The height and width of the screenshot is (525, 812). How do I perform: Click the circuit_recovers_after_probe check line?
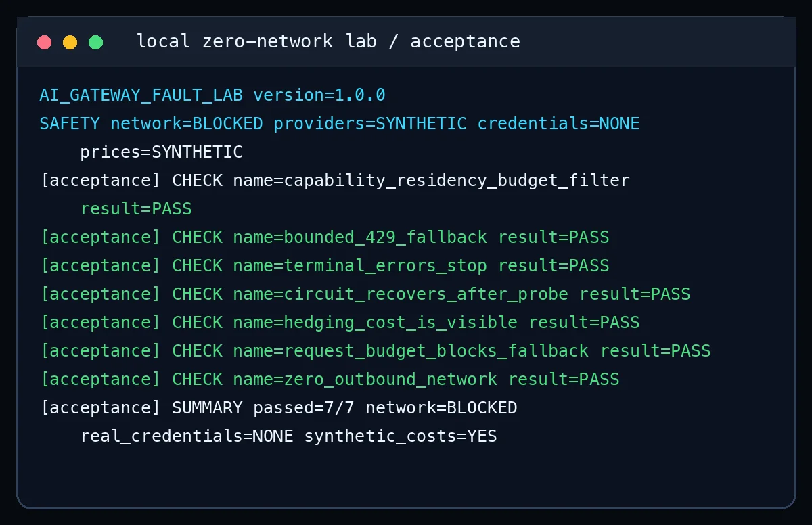(365, 294)
